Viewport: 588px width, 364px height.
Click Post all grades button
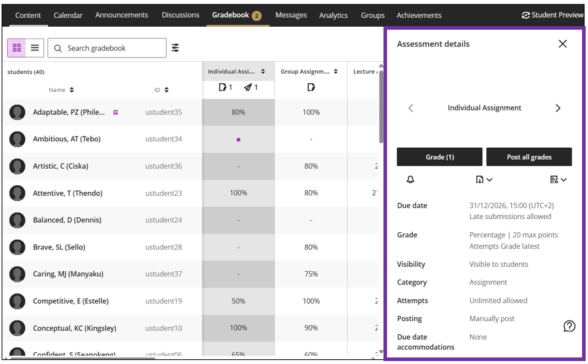pos(529,157)
